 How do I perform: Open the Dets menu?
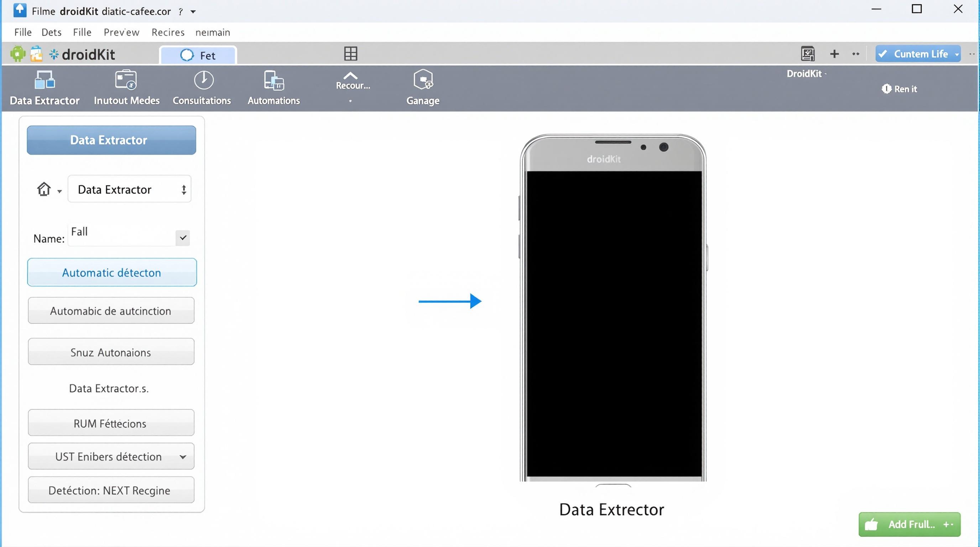point(51,32)
